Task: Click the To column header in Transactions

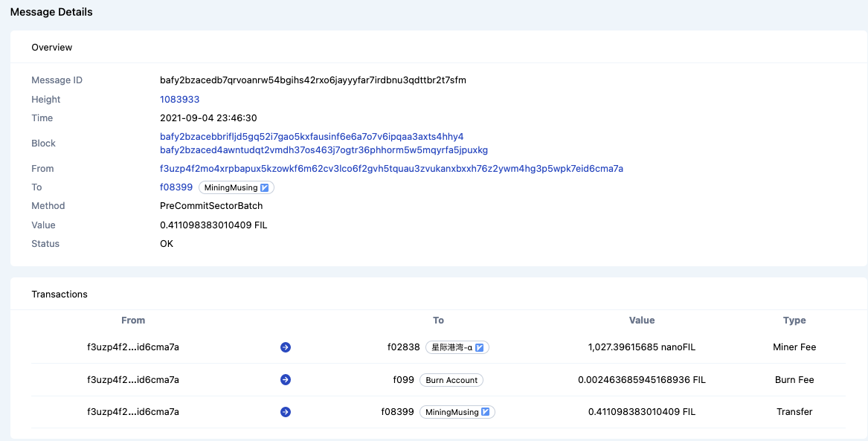Action: 438,321
